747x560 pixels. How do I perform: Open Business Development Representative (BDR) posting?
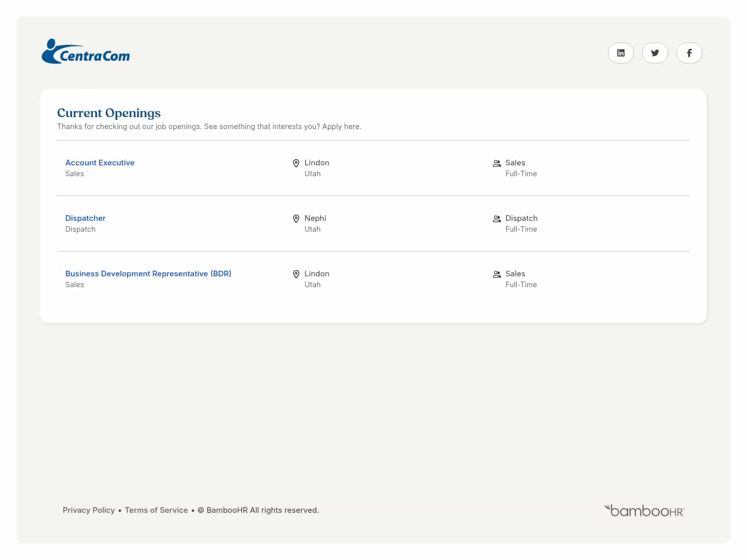tap(148, 274)
